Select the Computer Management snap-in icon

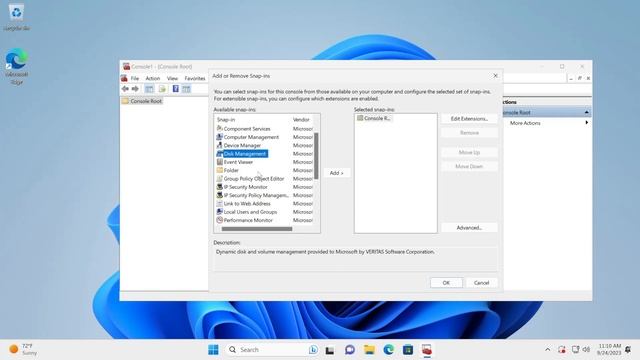pyautogui.click(x=219, y=137)
